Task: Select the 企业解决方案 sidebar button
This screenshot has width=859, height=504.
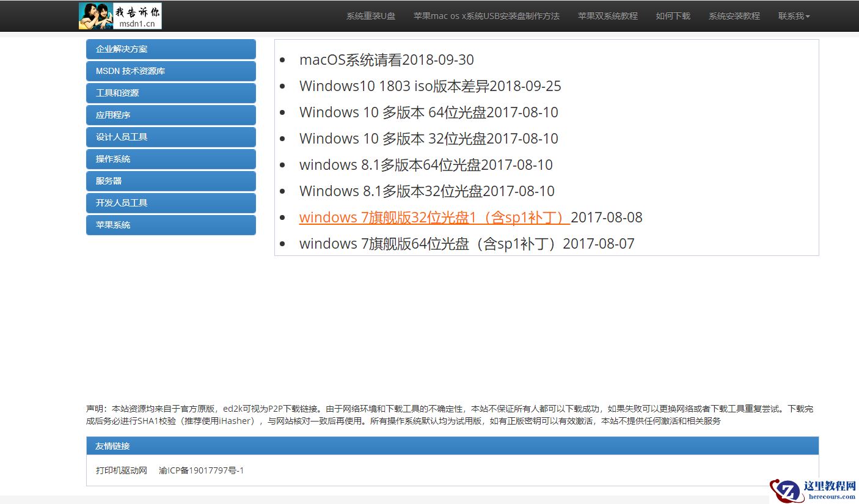Action: coord(170,49)
